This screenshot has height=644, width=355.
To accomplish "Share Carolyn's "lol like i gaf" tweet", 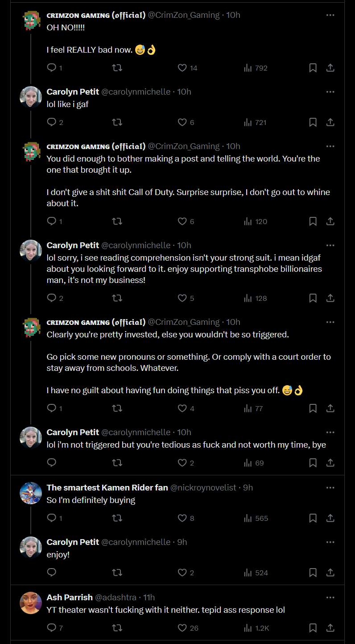I will (x=330, y=122).
